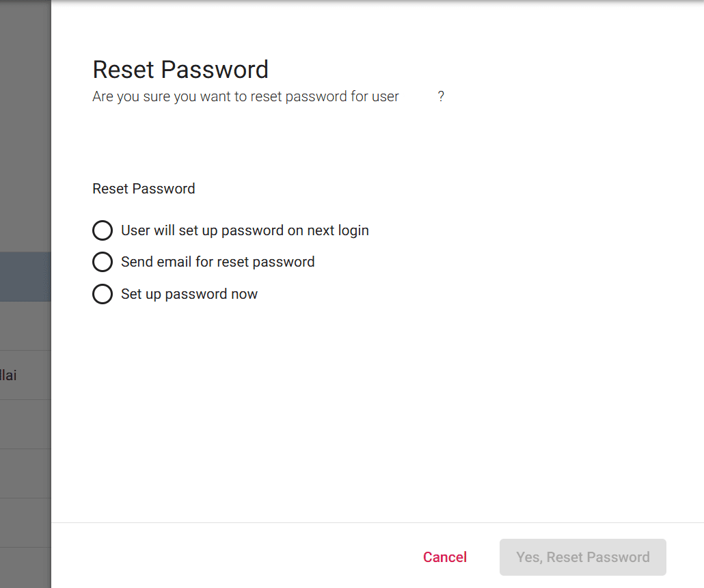Click the confirmation question text
This screenshot has height=588, width=704.
click(245, 96)
